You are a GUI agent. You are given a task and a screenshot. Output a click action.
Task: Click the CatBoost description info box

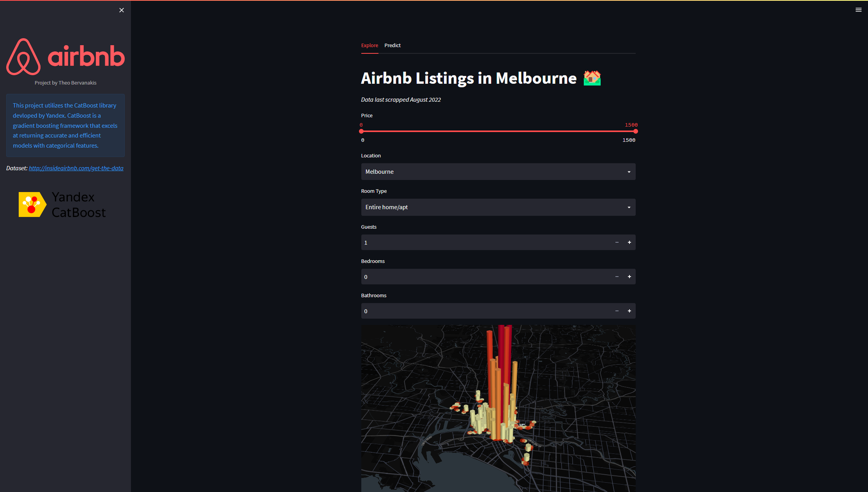coord(65,125)
